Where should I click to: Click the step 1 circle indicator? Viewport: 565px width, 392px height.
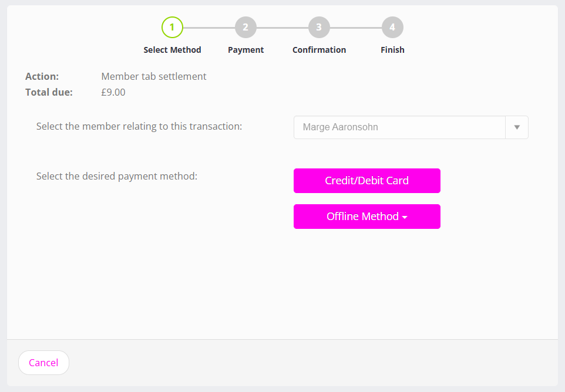[x=172, y=27]
